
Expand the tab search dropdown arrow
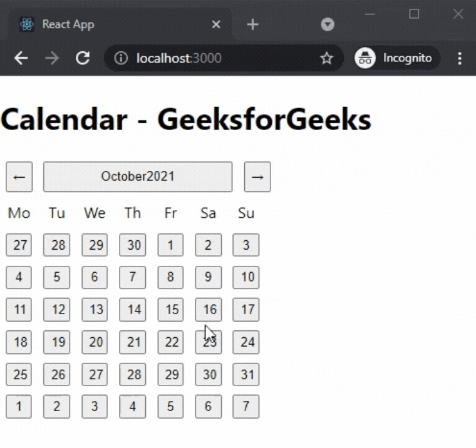click(328, 24)
